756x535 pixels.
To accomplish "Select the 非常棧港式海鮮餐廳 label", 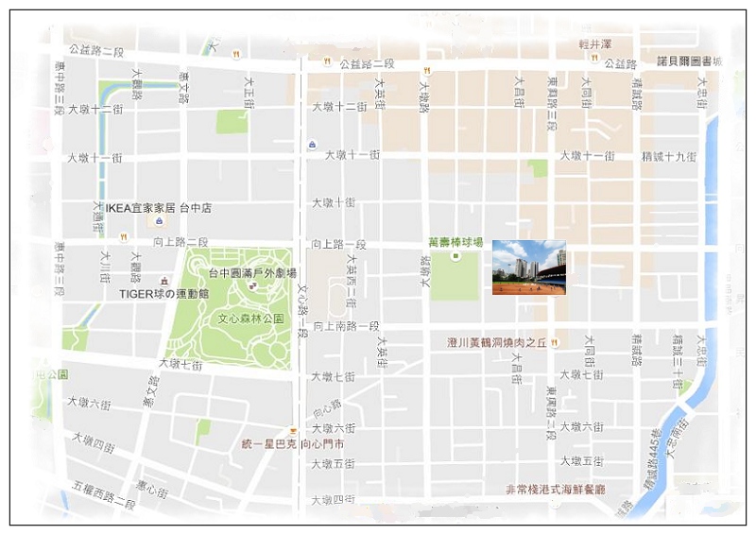I will (555, 489).
